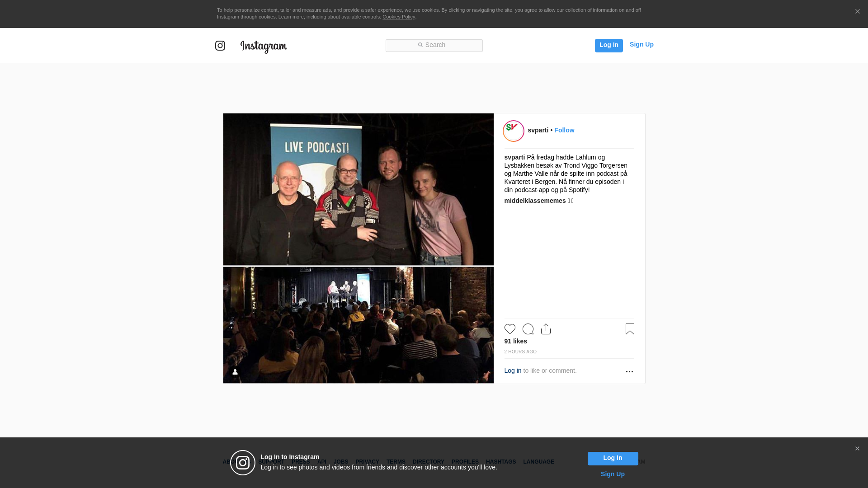Click Instagram logo in bottom login banner
The height and width of the screenshot is (488, 868).
243,463
